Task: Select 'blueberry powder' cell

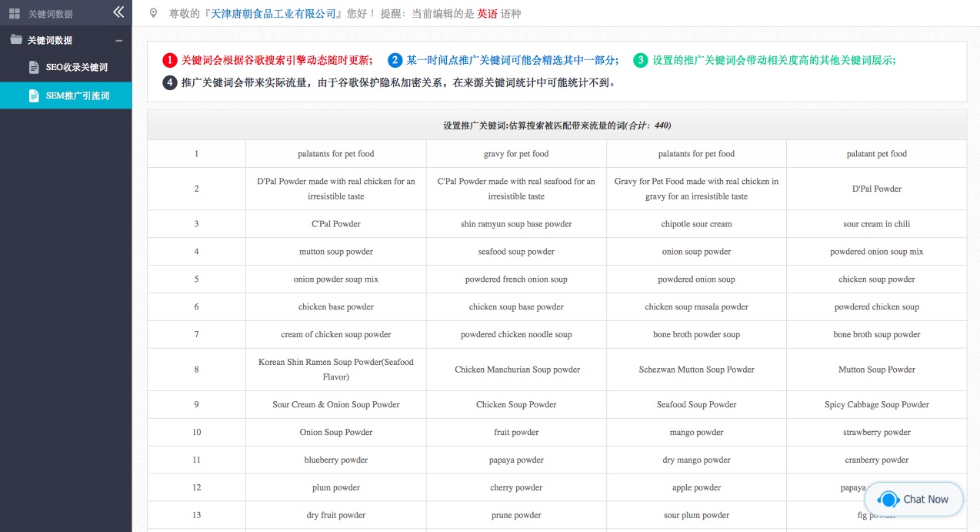Action: click(x=336, y=460)
